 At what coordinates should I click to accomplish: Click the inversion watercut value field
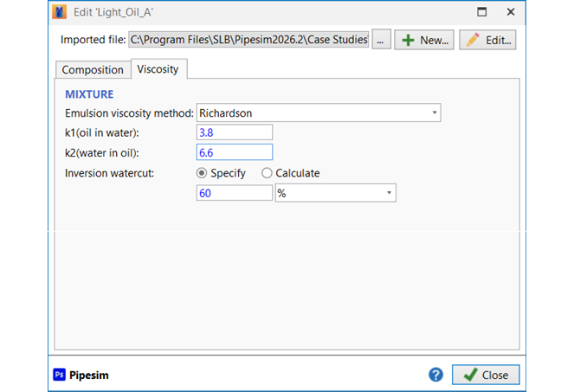pyautogui.click(x=235, y=192)
